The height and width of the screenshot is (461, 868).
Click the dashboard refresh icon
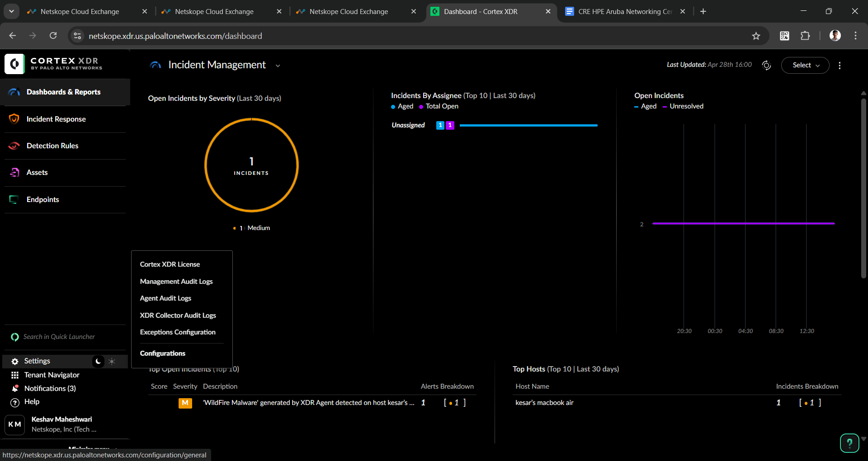(x=766, y=66)
